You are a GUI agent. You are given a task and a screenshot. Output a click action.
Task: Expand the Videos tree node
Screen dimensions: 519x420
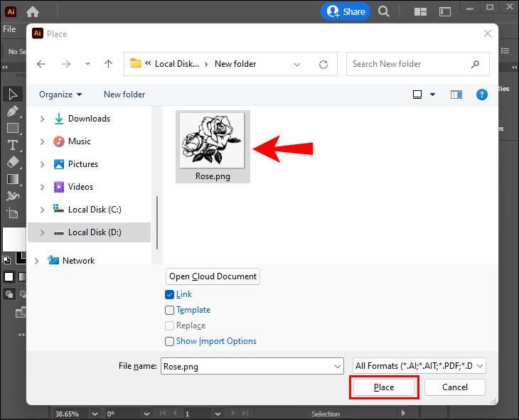point(42,187)
